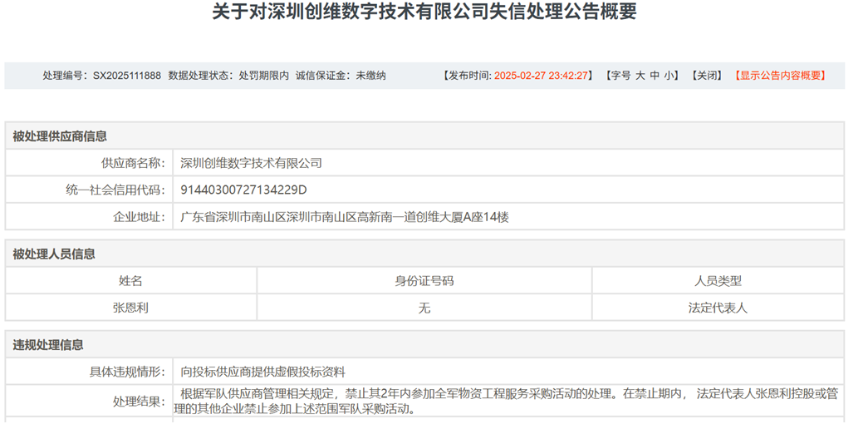Select the publish time 2025-02-27 23:42:27
This screenshot has width=868, height=424.
point(540,76)
